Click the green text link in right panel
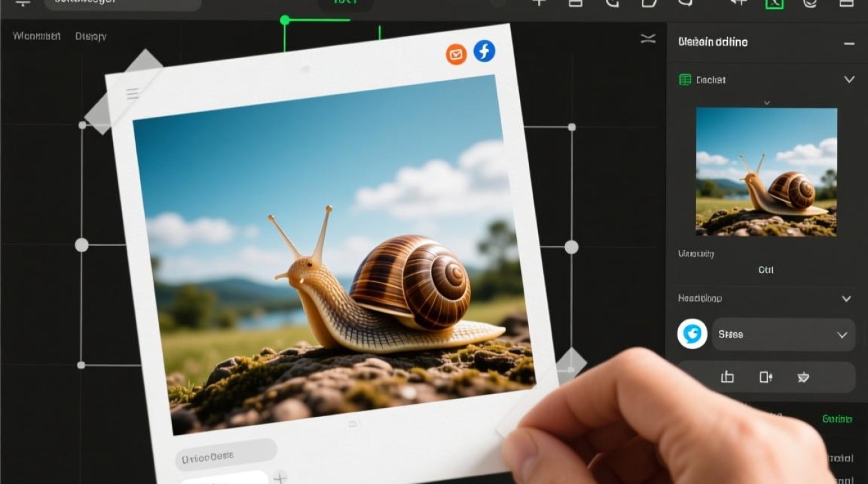 tap(837, 419)
